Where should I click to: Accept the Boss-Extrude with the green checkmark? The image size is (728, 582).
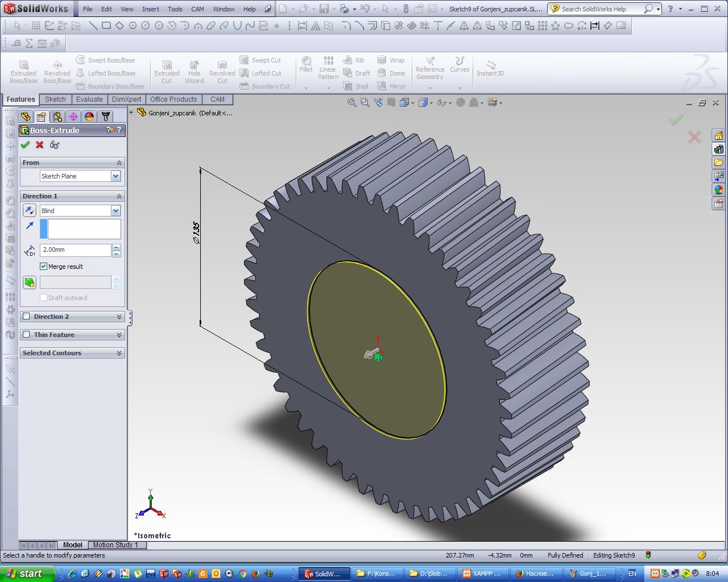[25, 145]
